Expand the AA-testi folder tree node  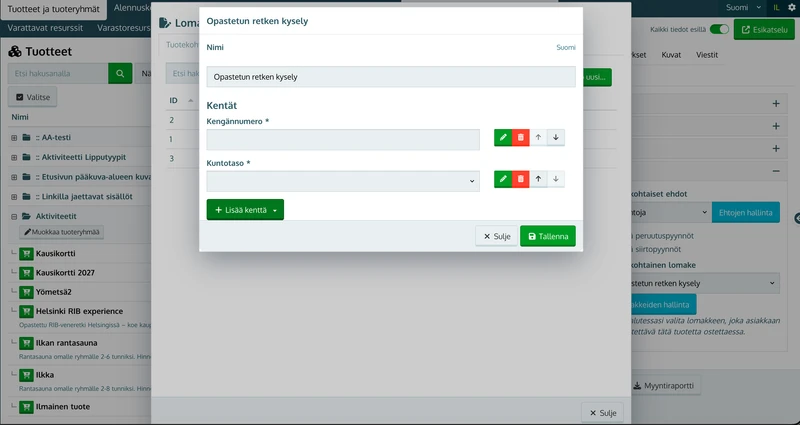(14, 138)
